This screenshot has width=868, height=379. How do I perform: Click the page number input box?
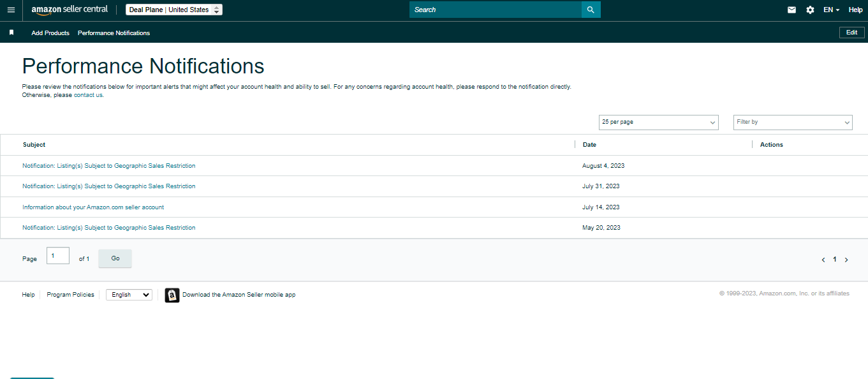(x=58, y=256)
